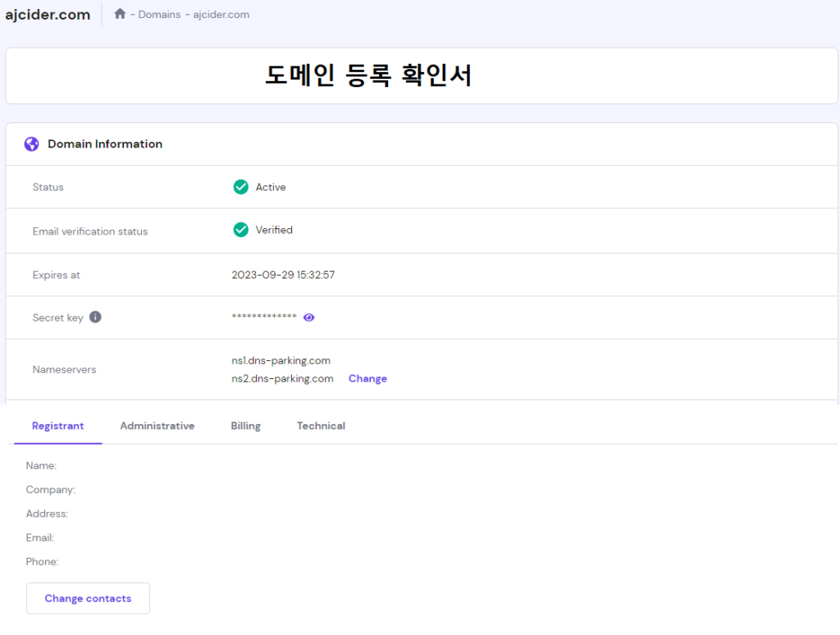The width and height of the screenshot is (840, 635).
Task: Click the 도메인 등록 확인서 heading
Action: click(368, 75)
